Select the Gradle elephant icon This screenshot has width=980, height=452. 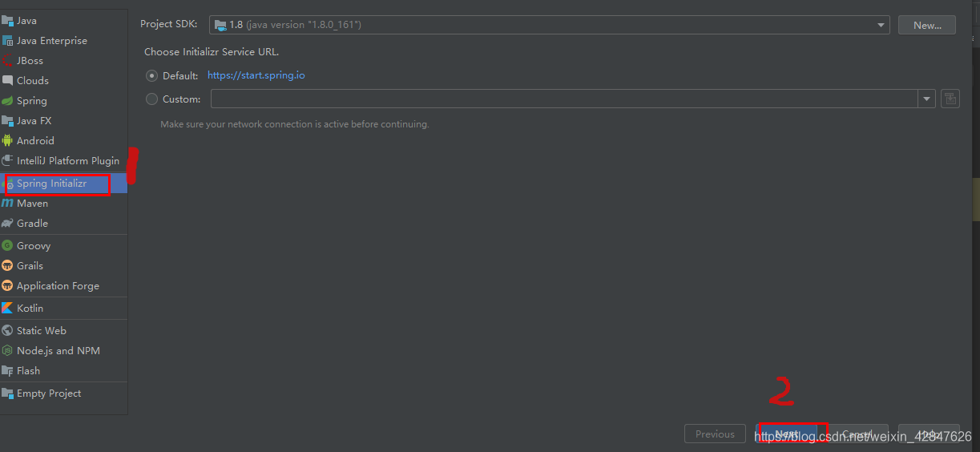pos(7,224)
